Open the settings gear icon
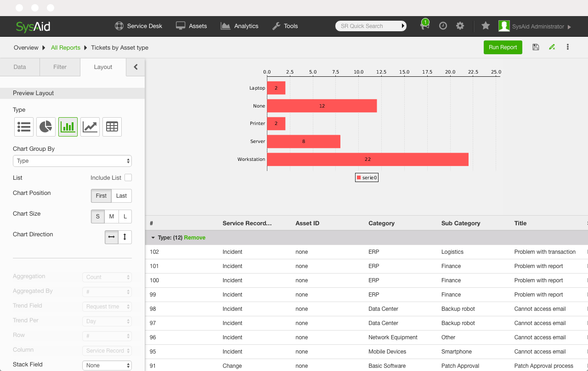This screenshot has height=371, width=588. click(460, 26)
